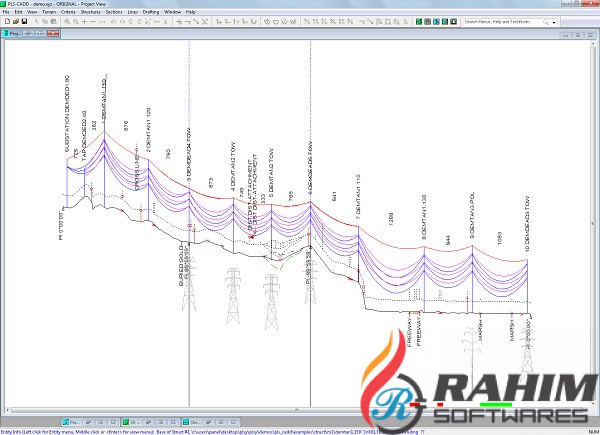Open the View menu
The image size is (600, 435).
tap(32, 12)
